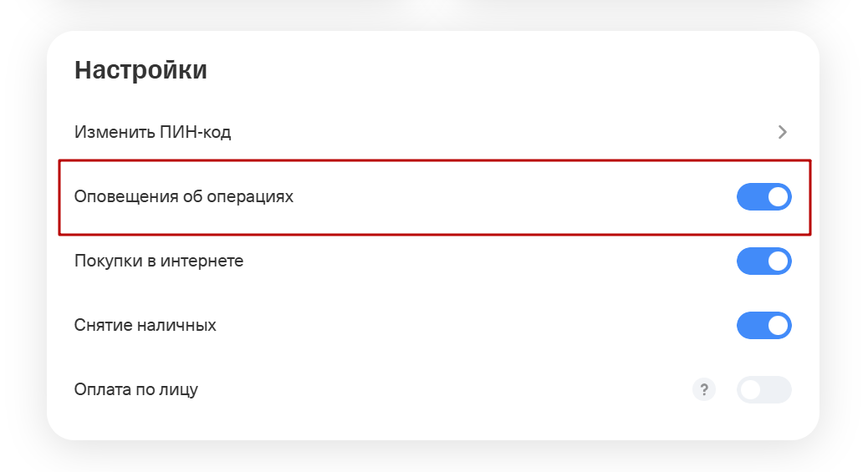Click the white knob of the Снятие наличных switch
The height and width of the screenshot is (472, 868).
point(778,325)
